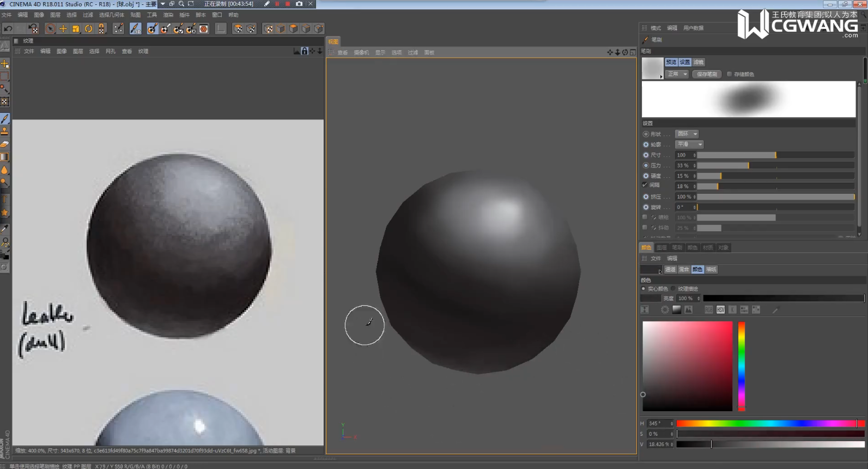Switch to the 材质 tab
The height and width of the screenshot is (469, 868).
(708, 248)
